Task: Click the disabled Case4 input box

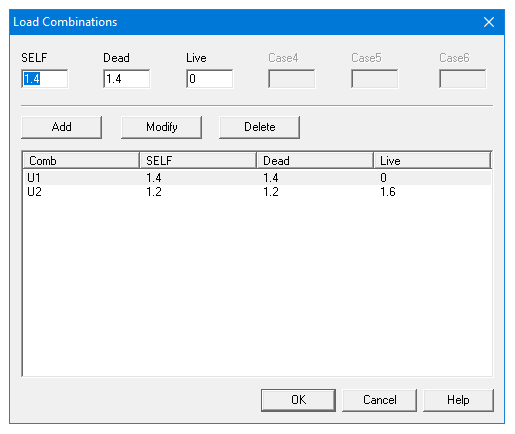Action: (292, 79)
